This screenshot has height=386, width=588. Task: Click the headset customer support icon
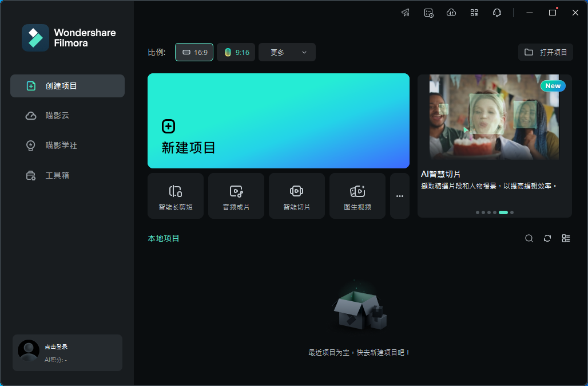coord(497,13)
